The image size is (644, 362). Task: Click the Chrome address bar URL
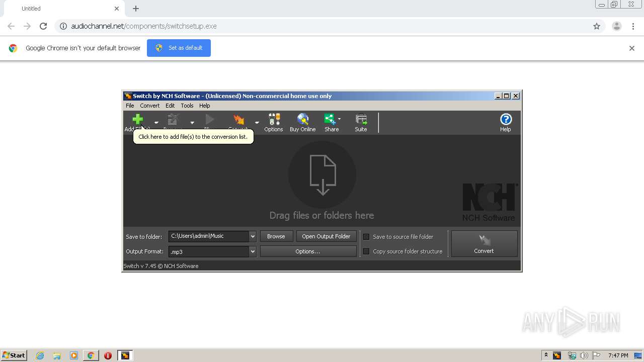pos(144,26)
